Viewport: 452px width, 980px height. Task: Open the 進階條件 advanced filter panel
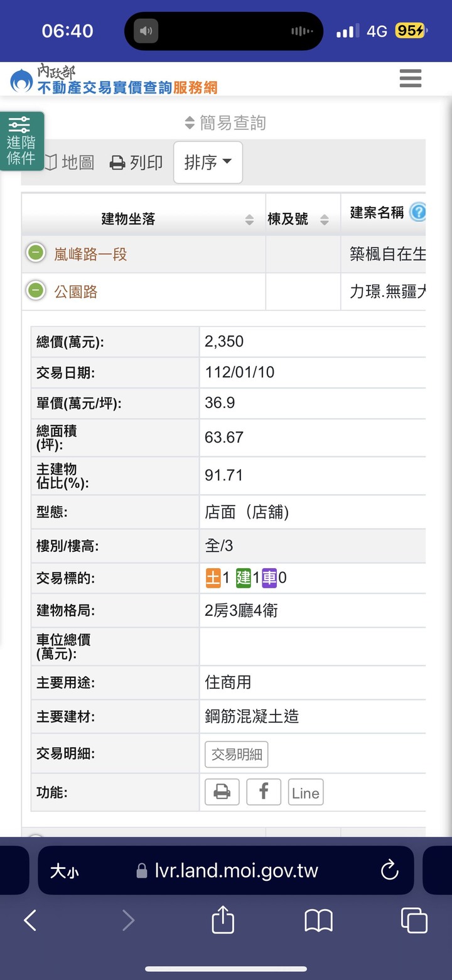tap(21, 141)
